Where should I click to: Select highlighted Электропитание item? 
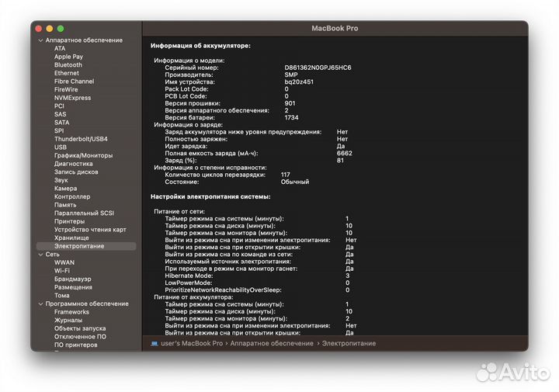tap(86, 246)
